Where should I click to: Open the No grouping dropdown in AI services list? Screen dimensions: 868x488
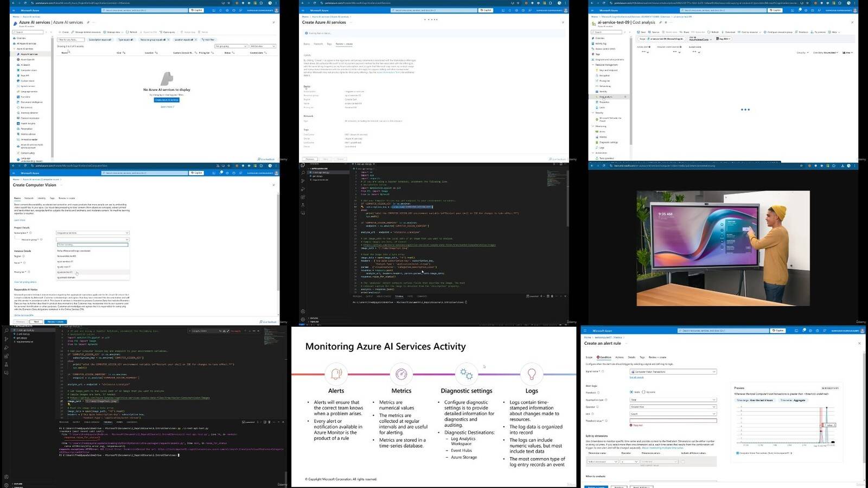(x=231, y=46)
